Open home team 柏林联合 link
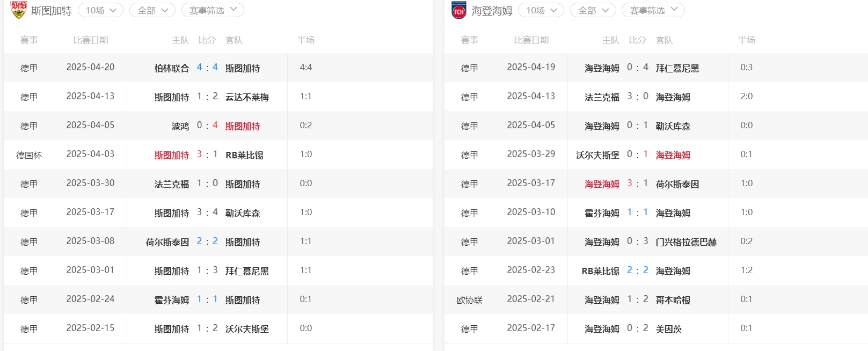This screenshot has width=868, height=351. click(x=172, y=68)
